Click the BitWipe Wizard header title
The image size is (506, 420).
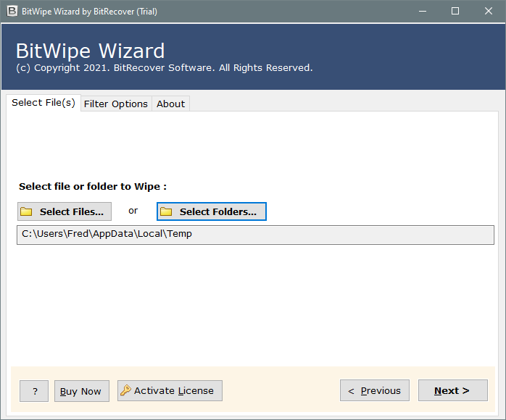point(91,51)
